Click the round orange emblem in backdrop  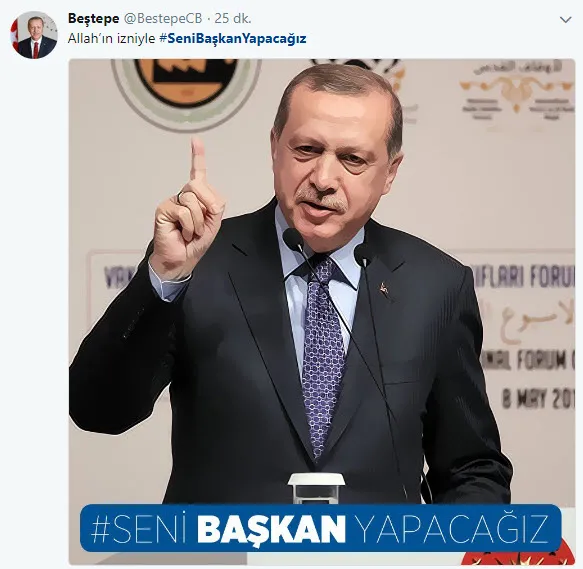coord(186,87)
